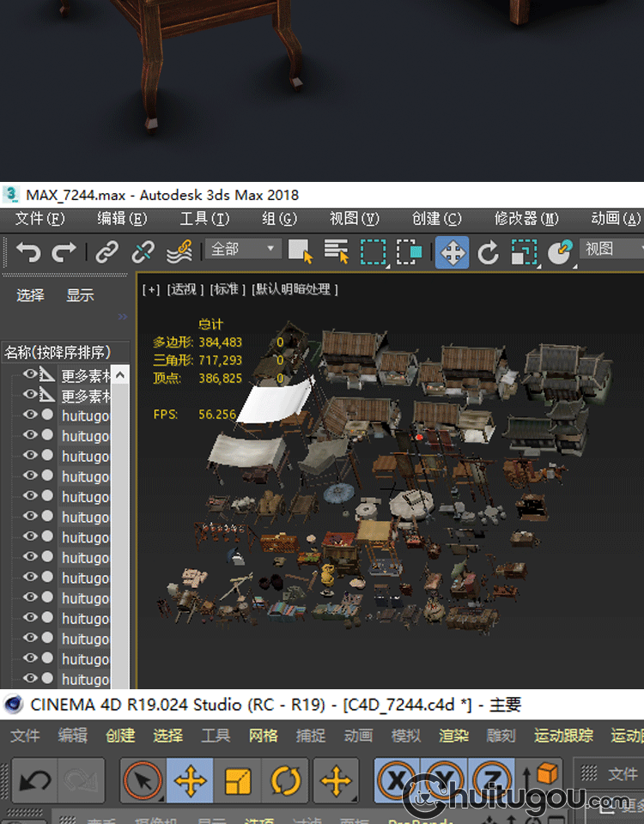Viewport: 644px width, 824px height.
Task: Open the [+] viewport menu label
Action: coord(151,289)
